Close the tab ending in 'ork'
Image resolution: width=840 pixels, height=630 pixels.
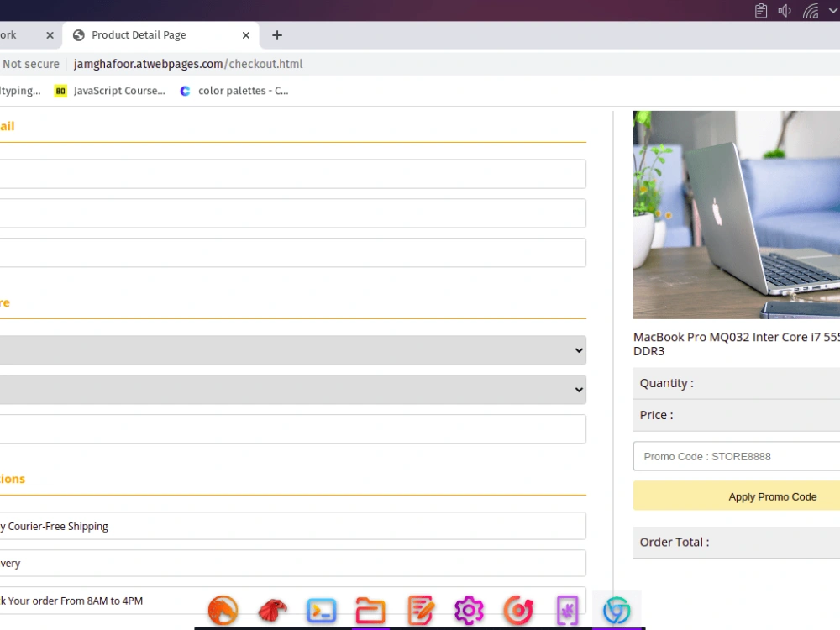(50, 35)
